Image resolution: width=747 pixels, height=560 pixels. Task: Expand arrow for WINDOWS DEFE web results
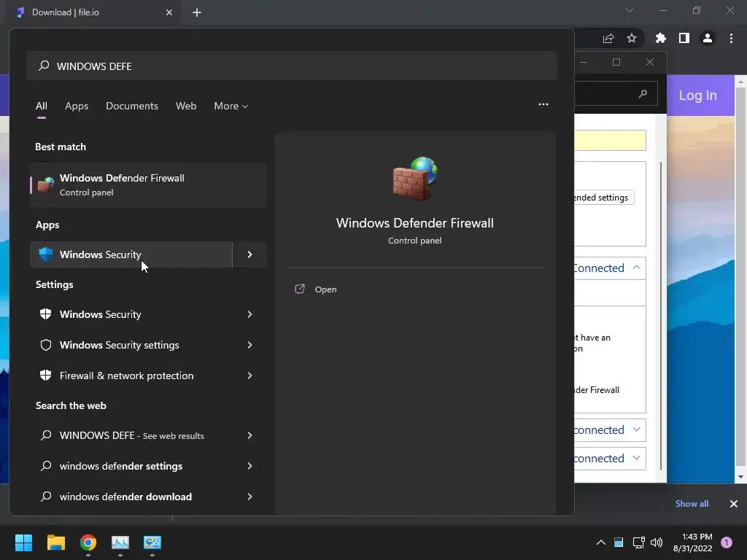click(249, 435)
